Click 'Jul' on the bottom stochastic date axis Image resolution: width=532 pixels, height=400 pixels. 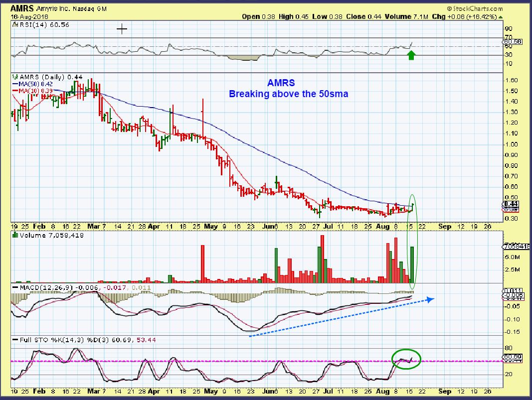(x=328, y=391)
